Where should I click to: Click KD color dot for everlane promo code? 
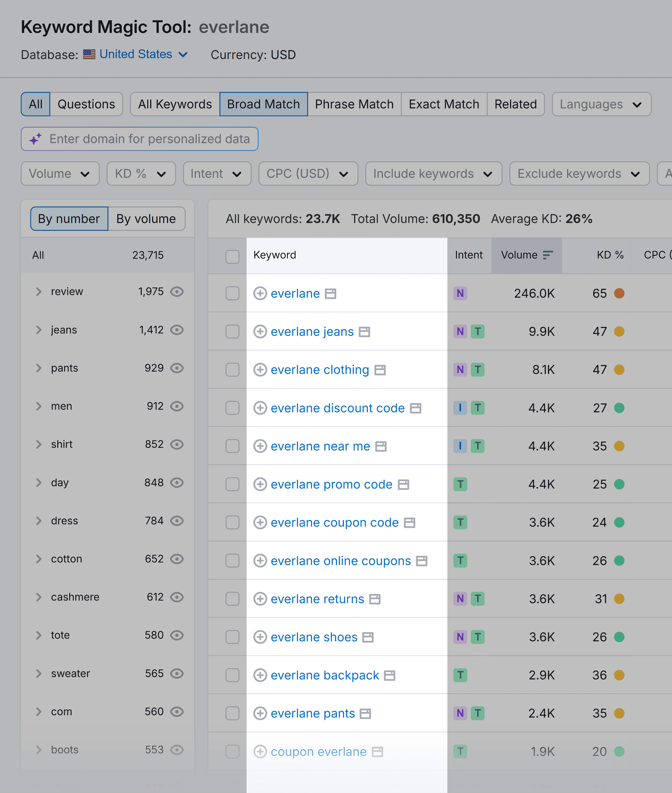coord(619,484)
